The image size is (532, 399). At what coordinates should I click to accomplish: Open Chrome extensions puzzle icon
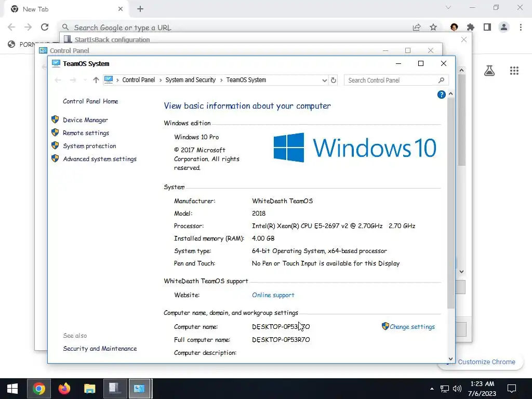[x=471, y=27]
